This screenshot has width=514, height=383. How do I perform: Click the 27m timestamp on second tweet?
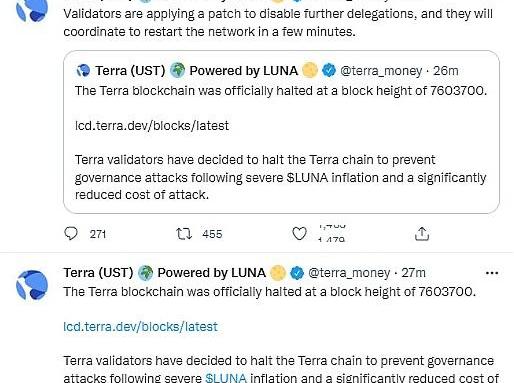coord(413,273)
